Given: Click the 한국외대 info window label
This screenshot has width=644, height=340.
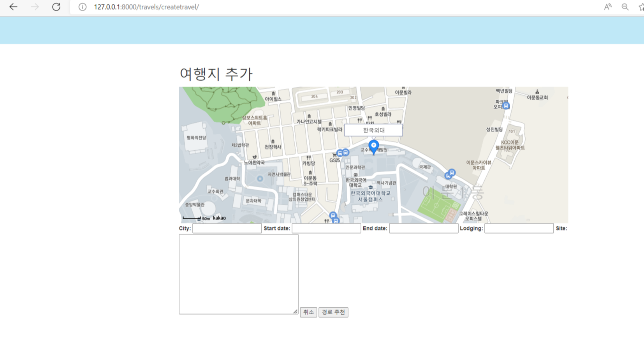Looking at the screenshot, I should (373, 130).
